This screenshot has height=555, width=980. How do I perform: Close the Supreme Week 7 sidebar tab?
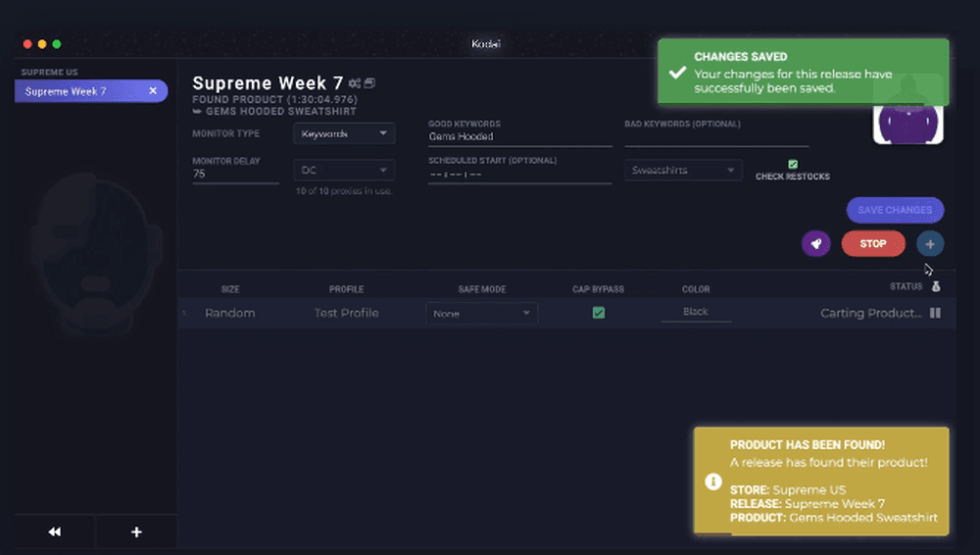(x=153, y=91)
